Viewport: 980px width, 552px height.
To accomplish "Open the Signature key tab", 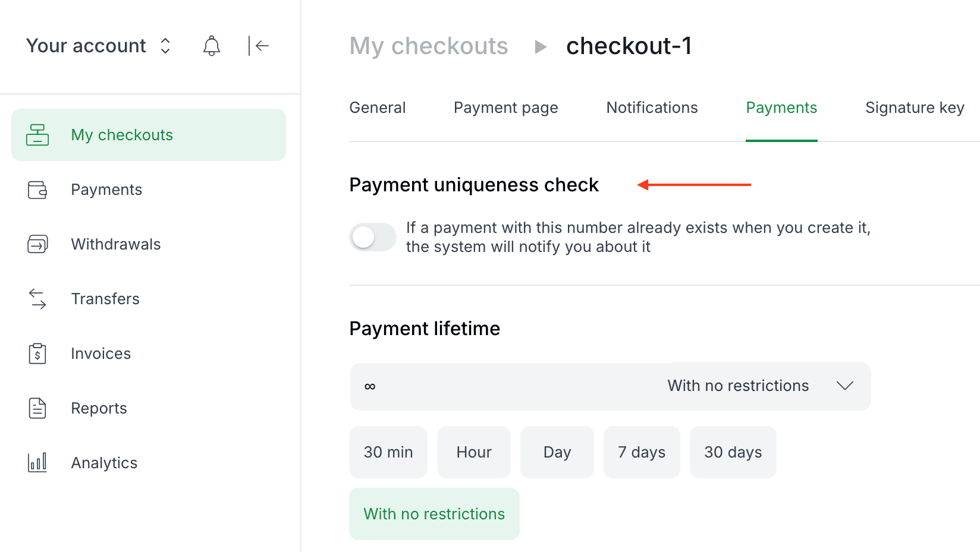I will 915,108.
